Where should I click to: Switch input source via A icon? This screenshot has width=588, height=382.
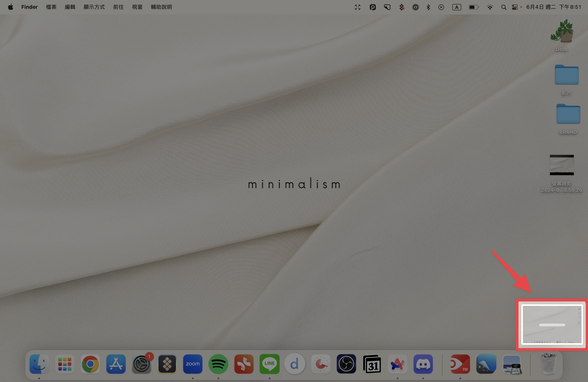point(457,7)
